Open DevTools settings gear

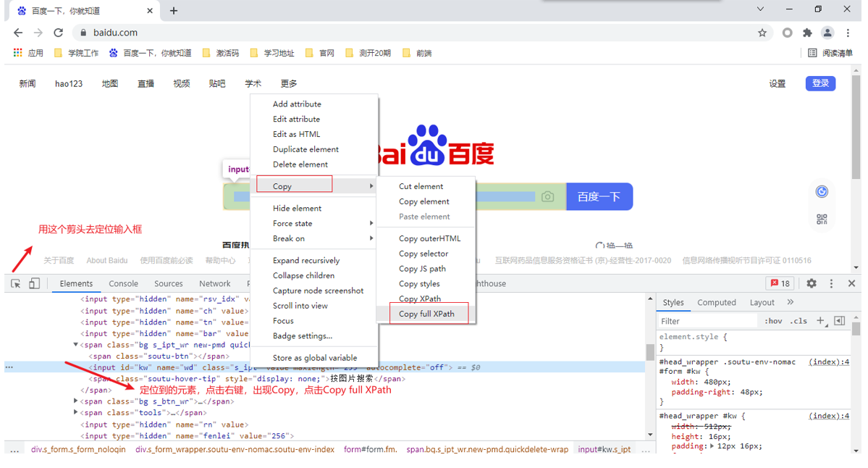pos(812,283)
